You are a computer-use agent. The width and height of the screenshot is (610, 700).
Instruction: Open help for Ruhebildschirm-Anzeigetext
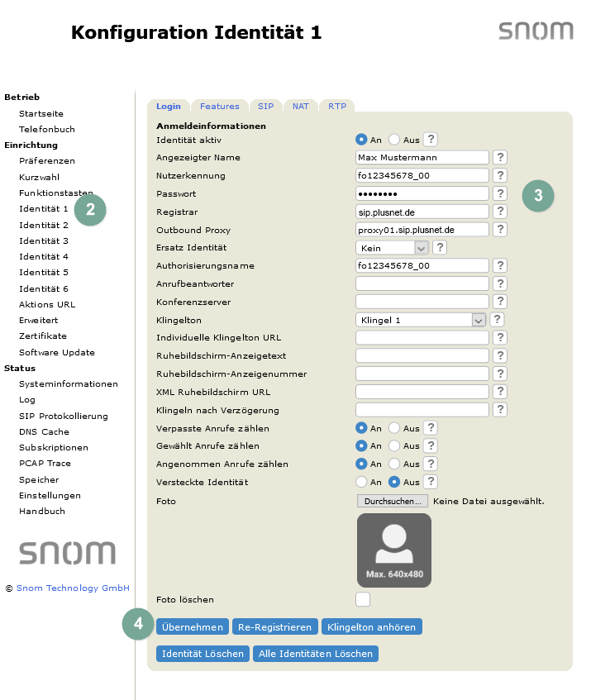(500, 356)
